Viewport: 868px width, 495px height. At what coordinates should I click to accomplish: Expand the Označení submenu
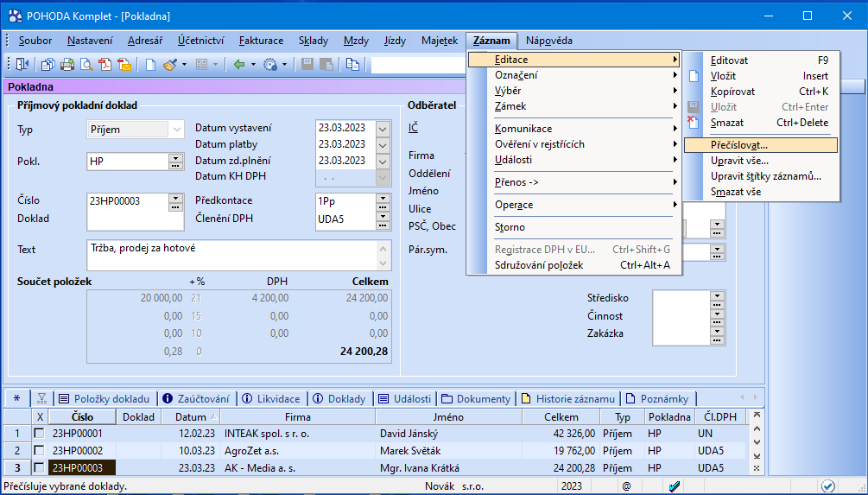click(574, 75)
